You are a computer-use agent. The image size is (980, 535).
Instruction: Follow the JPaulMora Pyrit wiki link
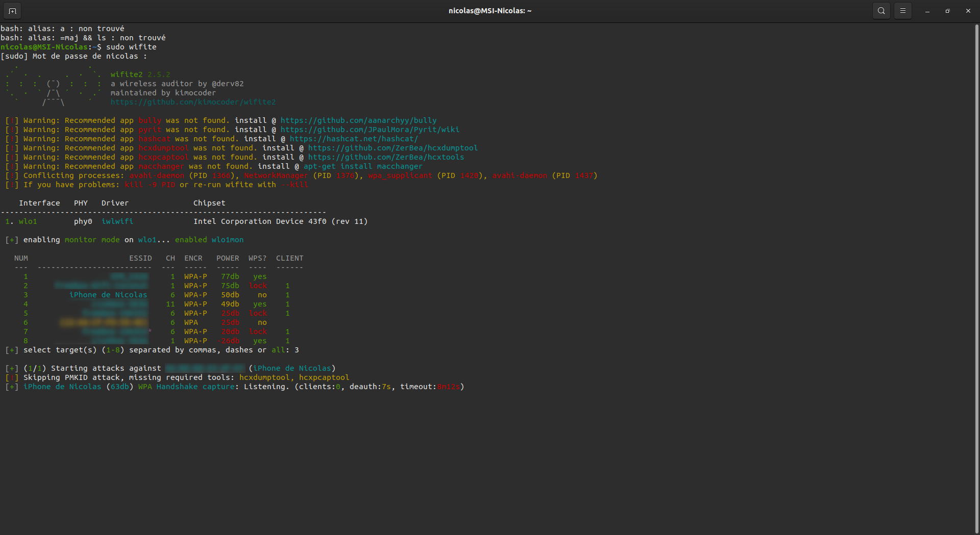click(x=370, y=130)
